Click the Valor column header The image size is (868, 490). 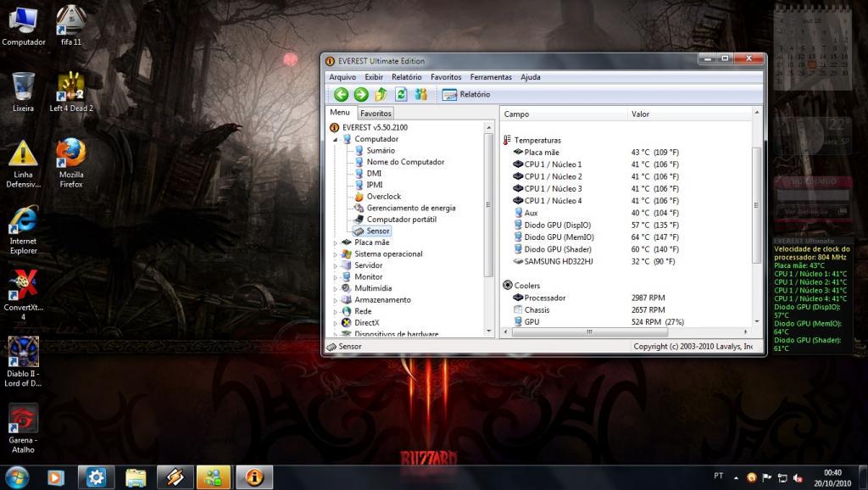690,114
